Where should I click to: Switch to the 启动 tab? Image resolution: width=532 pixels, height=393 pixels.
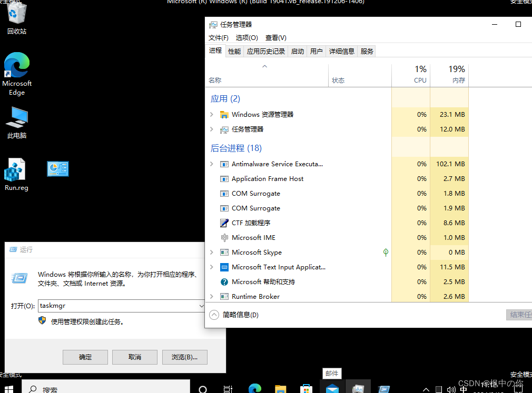point(298,52)
